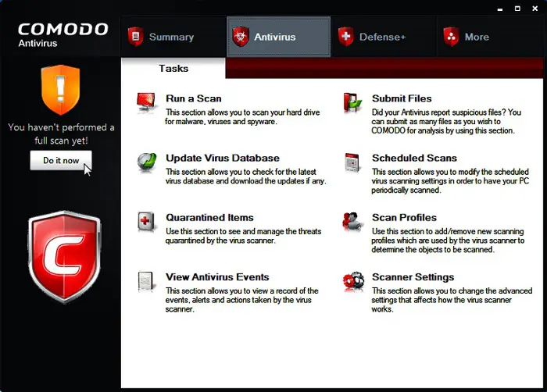
Task: Open the Scheduled Scans link
Action: click(414, 158)
